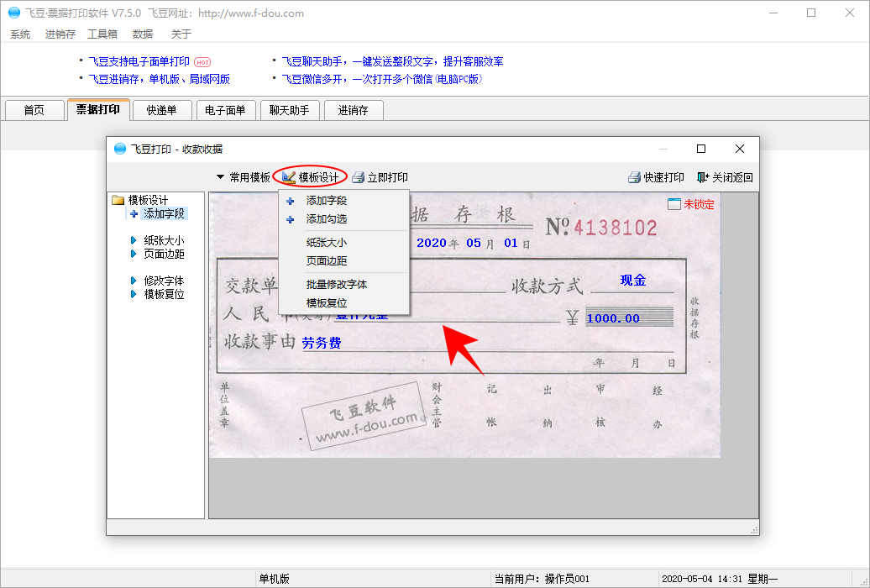The height and width of the screenshot is (588, 870).
Task: Click the 飞豆聊天助手 one-key send text link
Action: [392, 61]
